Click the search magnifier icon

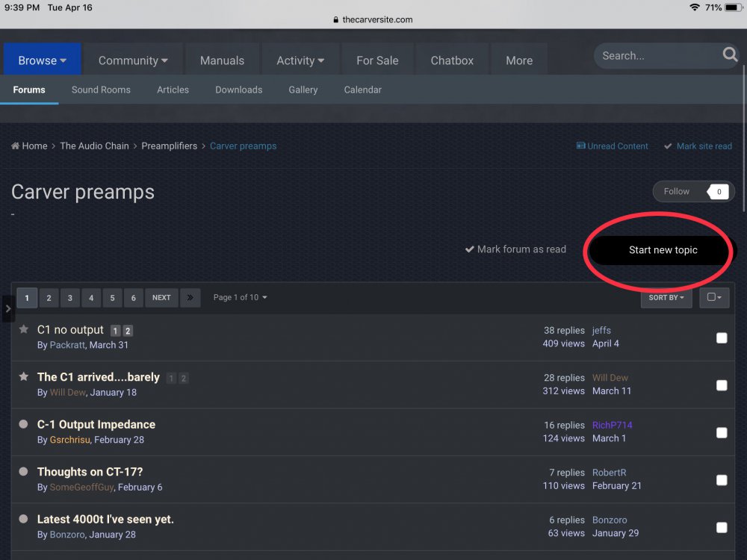click(729, 55)
